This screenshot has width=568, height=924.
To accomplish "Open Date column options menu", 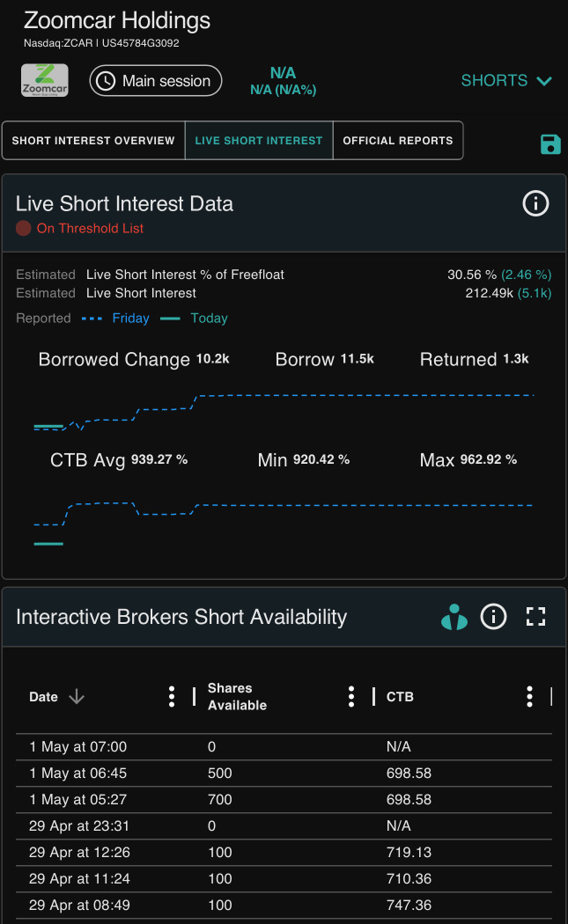I will coord(172,697).
